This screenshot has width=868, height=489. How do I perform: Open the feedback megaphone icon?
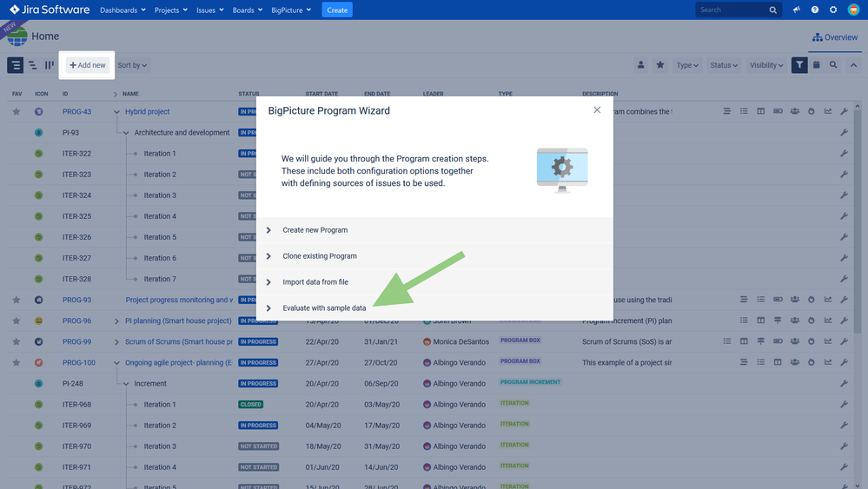tap(796, 10)
